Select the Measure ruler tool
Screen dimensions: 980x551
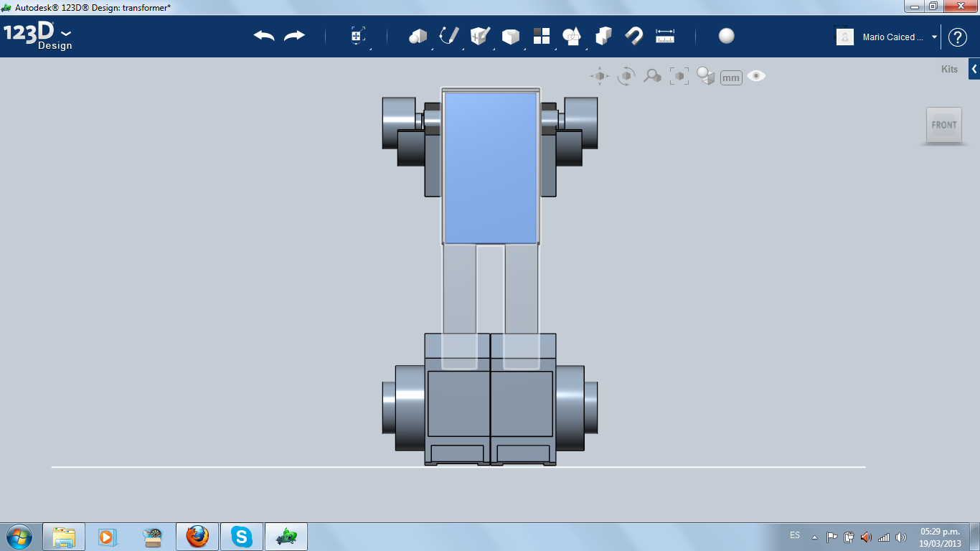coord(665,36)
